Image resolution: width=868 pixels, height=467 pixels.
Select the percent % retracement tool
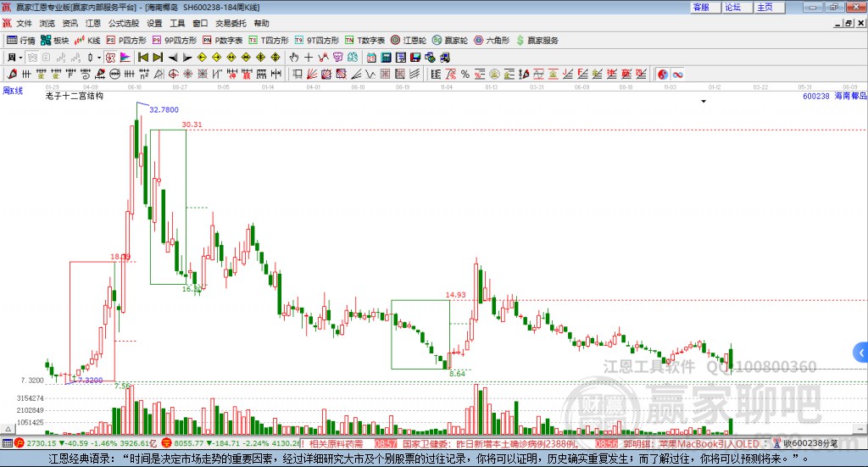[x=465, y=74]
